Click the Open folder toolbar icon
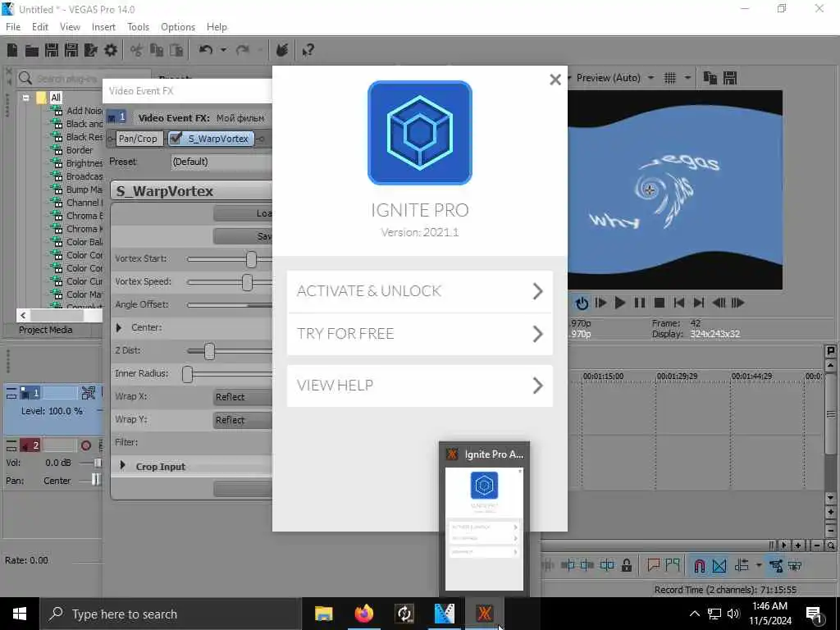Viewport: 840px width, 630px height. coord(32,50)
